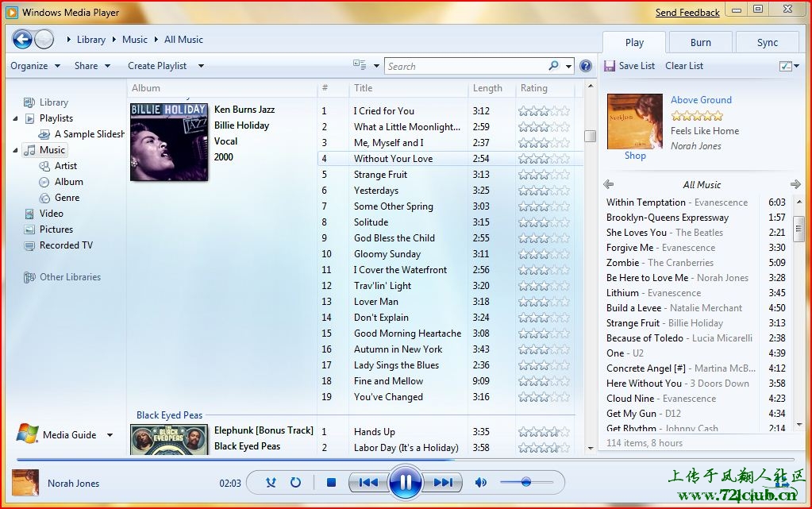Click Library in the breadcrumb path
Viewport: 812px width, 509px height.
[91, 40]
